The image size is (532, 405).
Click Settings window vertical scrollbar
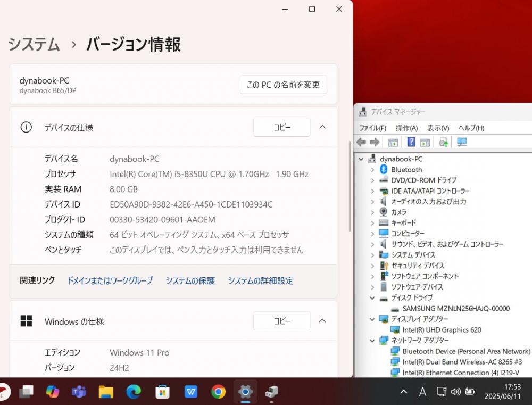point(350,186)
